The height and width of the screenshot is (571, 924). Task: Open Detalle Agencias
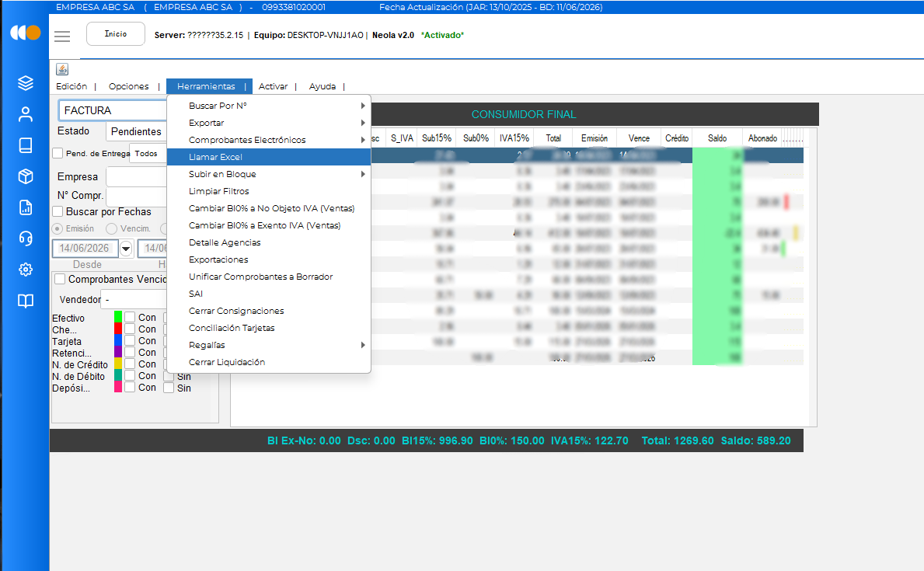269,242
